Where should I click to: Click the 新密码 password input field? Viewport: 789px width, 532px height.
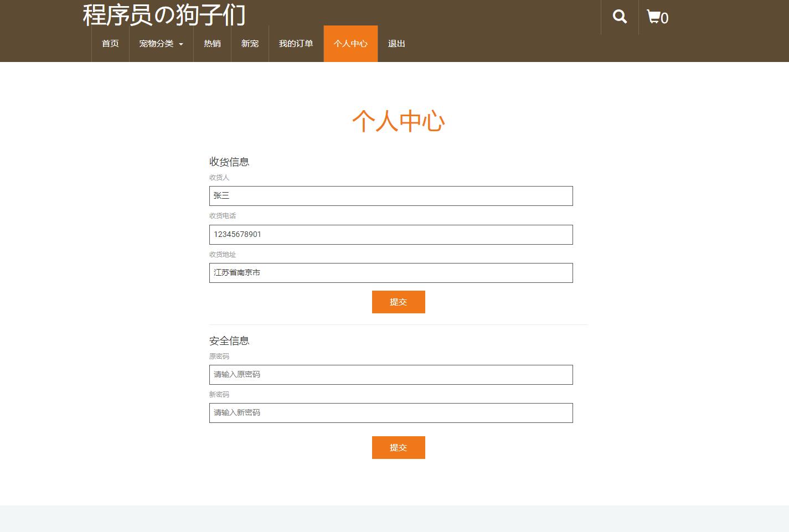pyautogui.click(x=391, y=413)
